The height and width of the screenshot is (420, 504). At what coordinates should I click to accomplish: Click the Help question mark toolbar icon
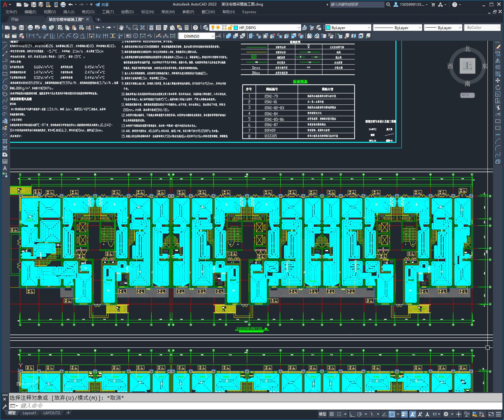(196, 28)
